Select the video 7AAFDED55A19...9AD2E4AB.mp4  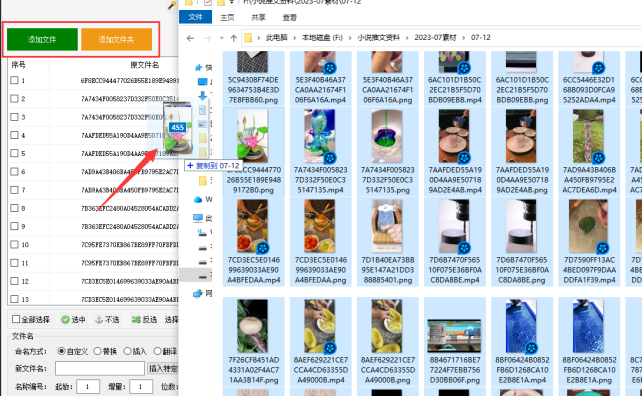(454, 151)
